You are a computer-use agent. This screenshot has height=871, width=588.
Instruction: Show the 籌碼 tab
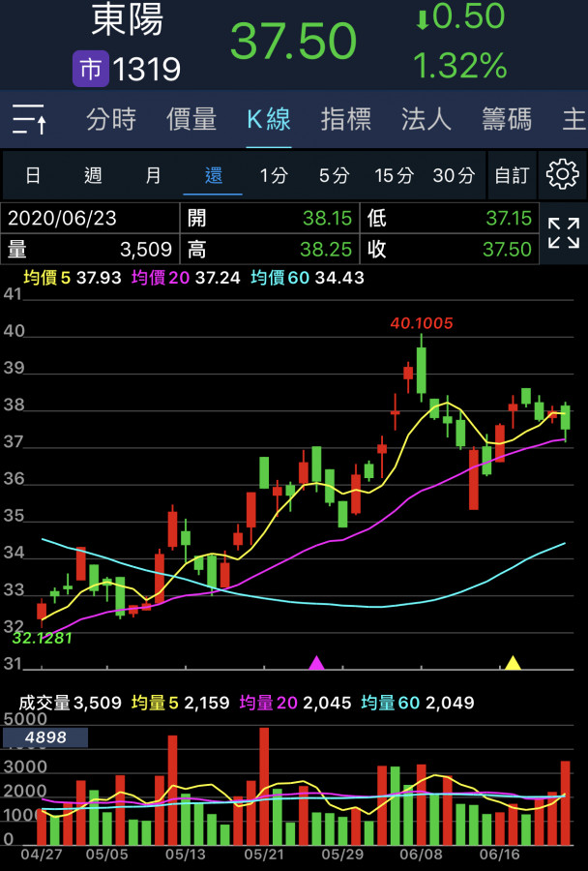coord(507,120)
